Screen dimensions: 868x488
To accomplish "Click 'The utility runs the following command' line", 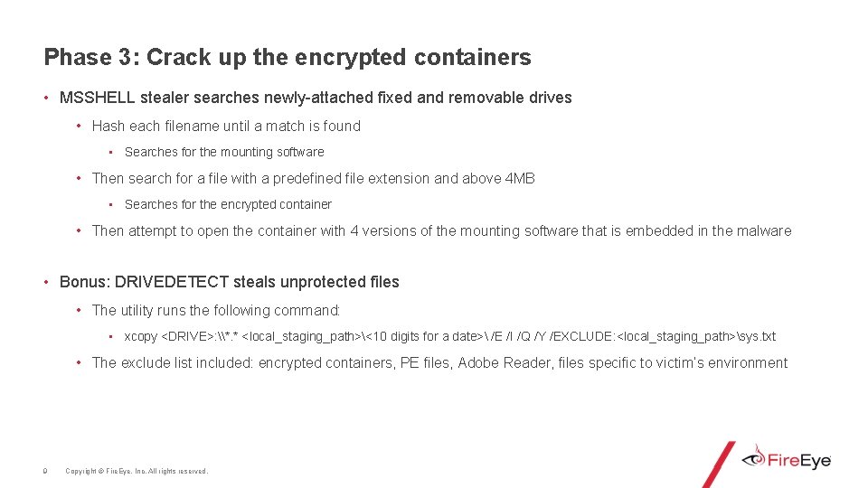I will (216, 311).
